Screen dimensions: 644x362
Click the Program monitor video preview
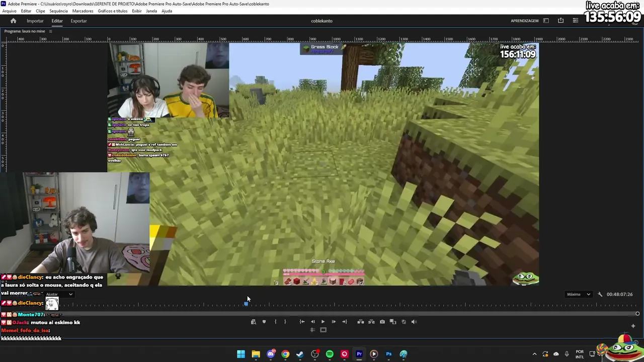(x=323, y=164)
